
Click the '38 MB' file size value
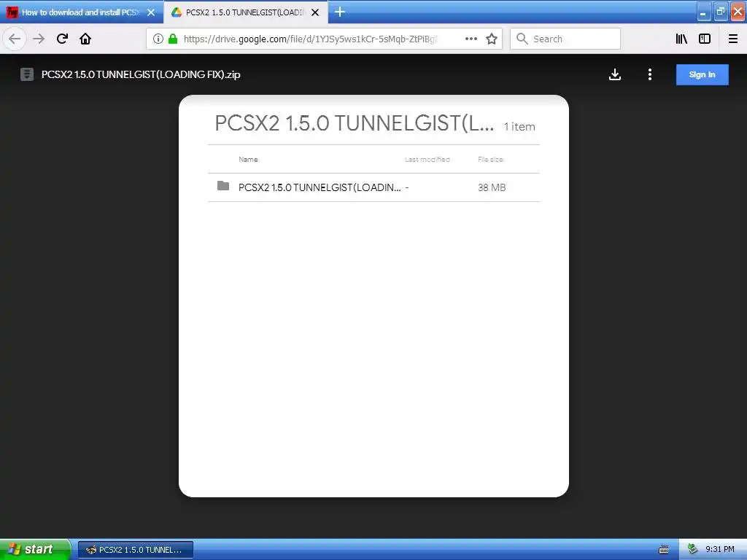pos(492,187)
